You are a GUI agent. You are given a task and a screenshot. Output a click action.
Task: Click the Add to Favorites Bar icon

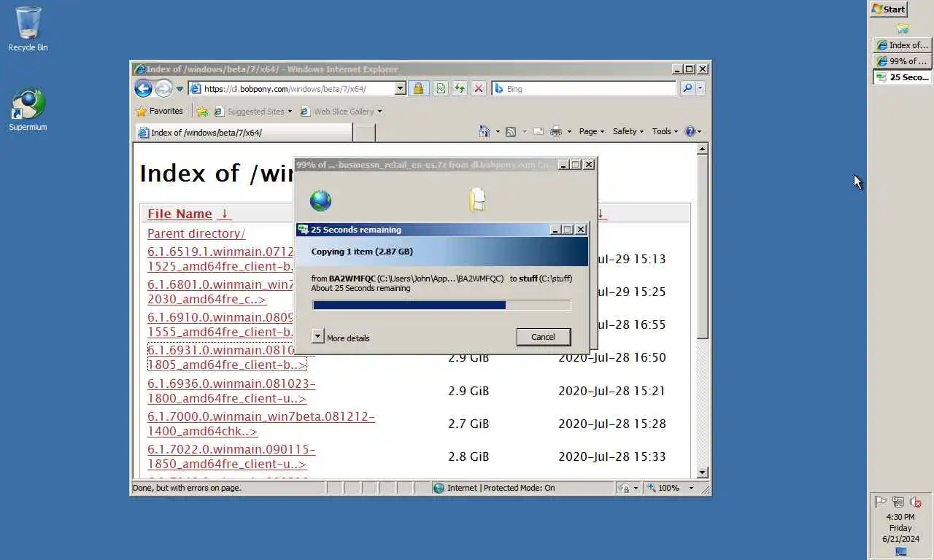[202, 112]
